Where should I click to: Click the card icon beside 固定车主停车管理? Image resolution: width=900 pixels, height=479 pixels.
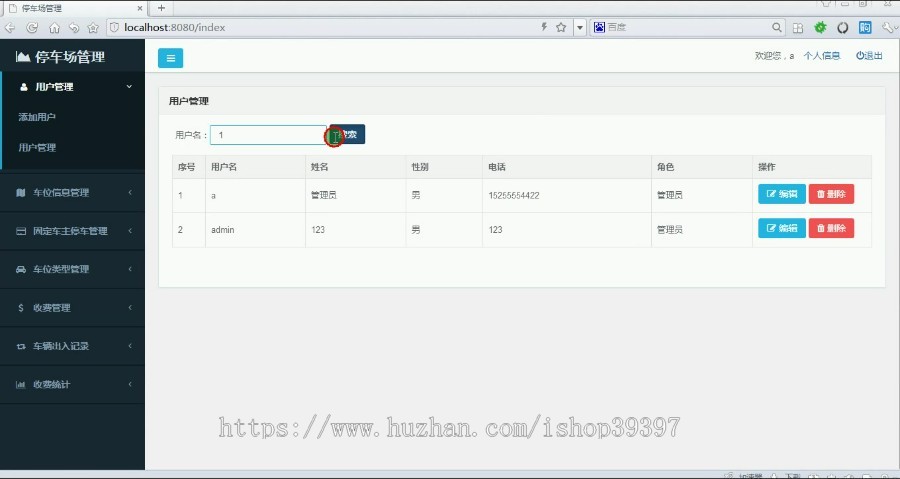[x=21, y=231]
